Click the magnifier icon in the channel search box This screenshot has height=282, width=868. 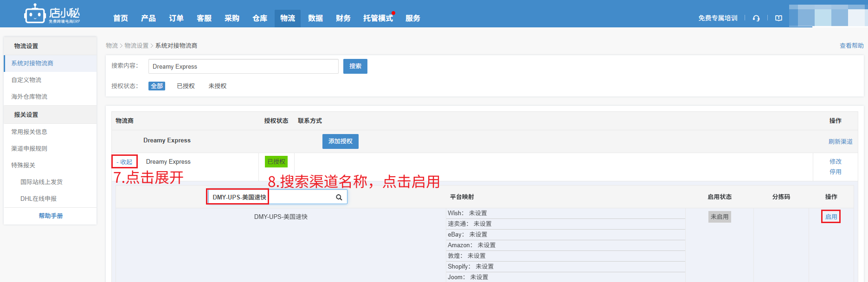pyautogui.click(x=339, y=197)
